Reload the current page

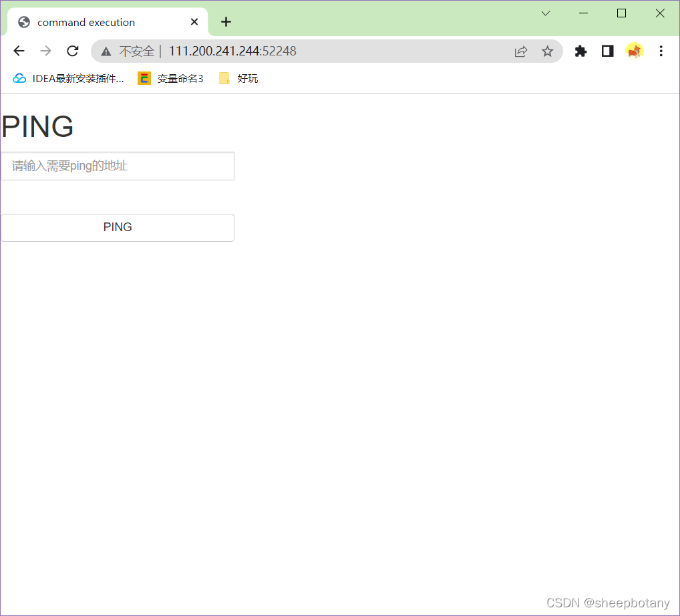(x=72, y=51)
